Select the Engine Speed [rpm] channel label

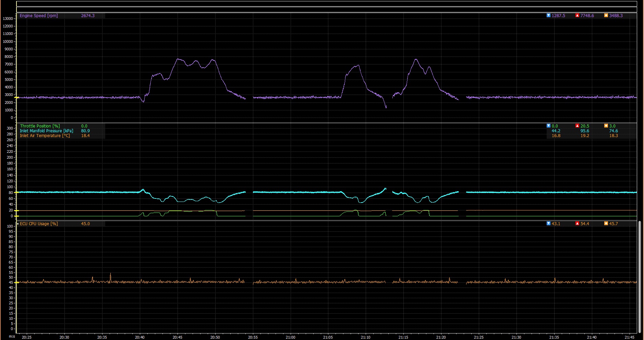39,16
